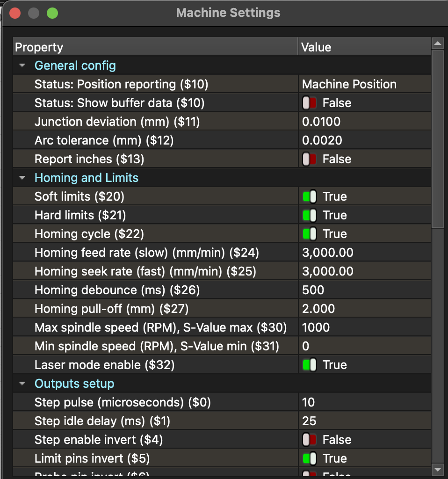Collapse the Homing and Limits section
This screenshot has height=479, width=448.
pos(22,178)
